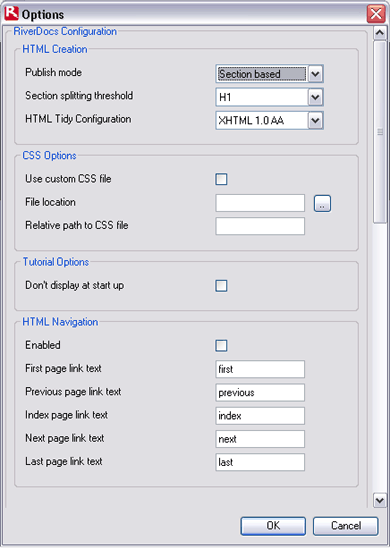The image size is (390, 549).
Task: Enable HTML Navigation checkbox
Action: [x=221, y=346]
